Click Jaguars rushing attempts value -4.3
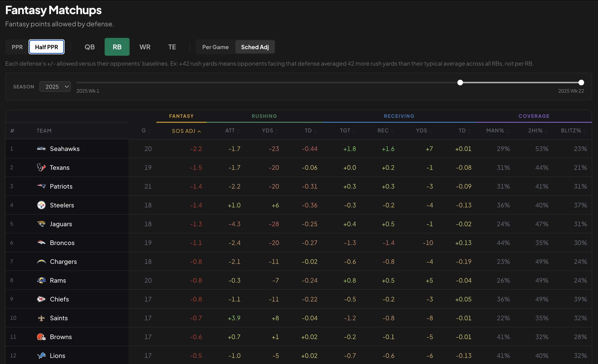Viewport: 598px width, 364px height. (x=234, y=224)
